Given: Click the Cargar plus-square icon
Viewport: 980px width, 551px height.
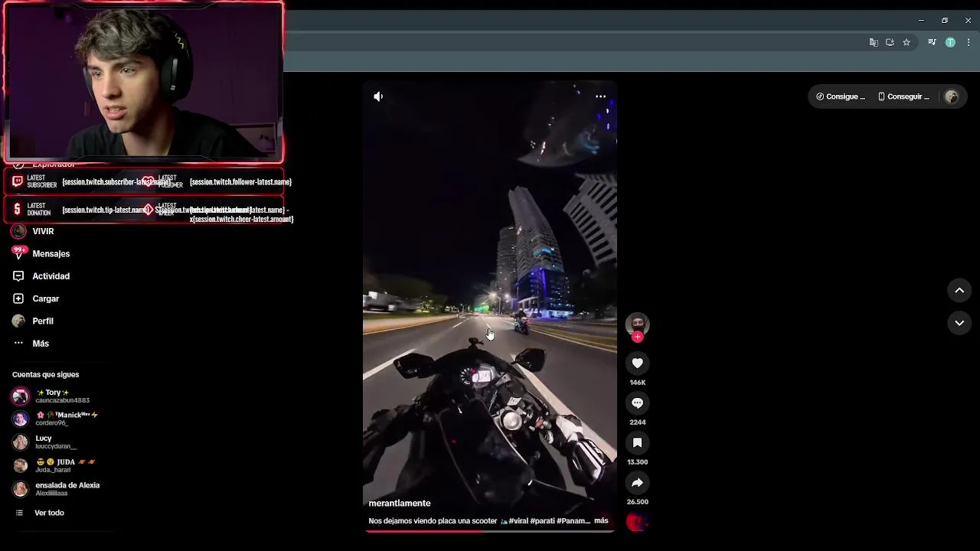Looking at the screenshot, I should [x=18, y=298].
